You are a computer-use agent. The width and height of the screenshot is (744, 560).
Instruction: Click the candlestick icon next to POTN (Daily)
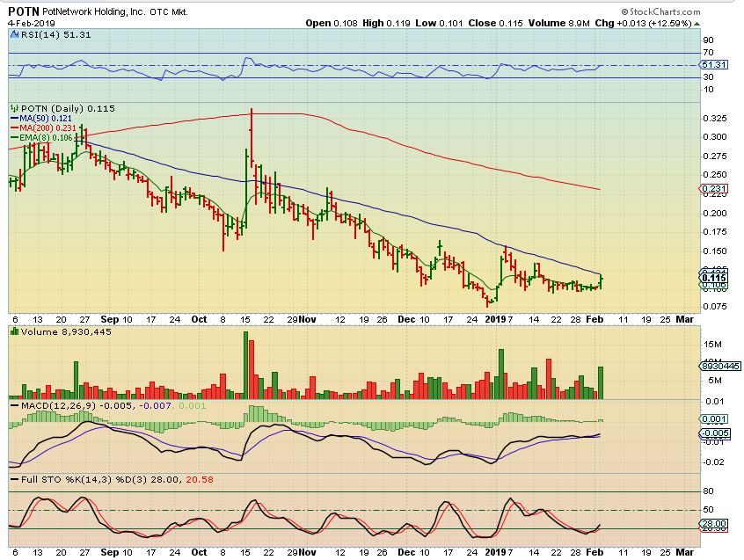(x=14, y=109)
